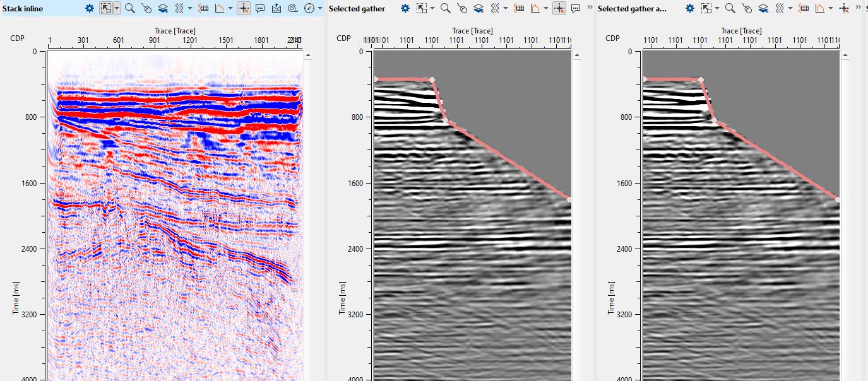The image size is (868, 381).
Task: Click the highlighted 1101 CDP label in Selected gather
Action: point(371,40)
